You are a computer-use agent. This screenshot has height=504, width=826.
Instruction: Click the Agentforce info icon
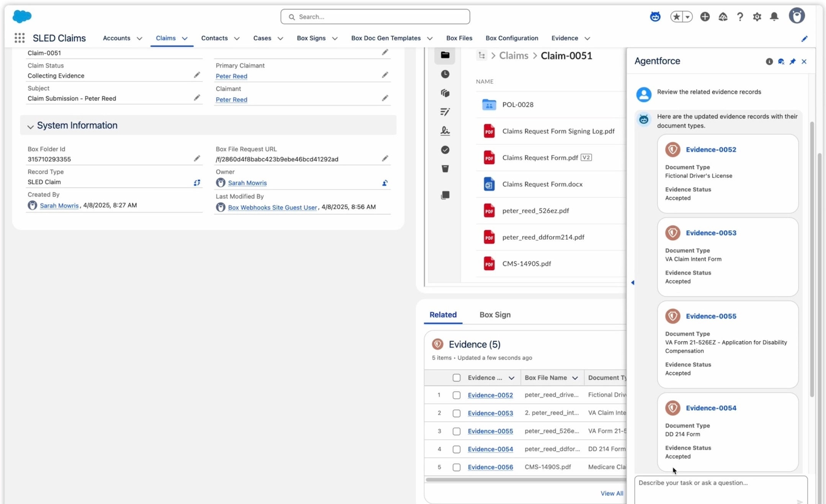point(769,61)
